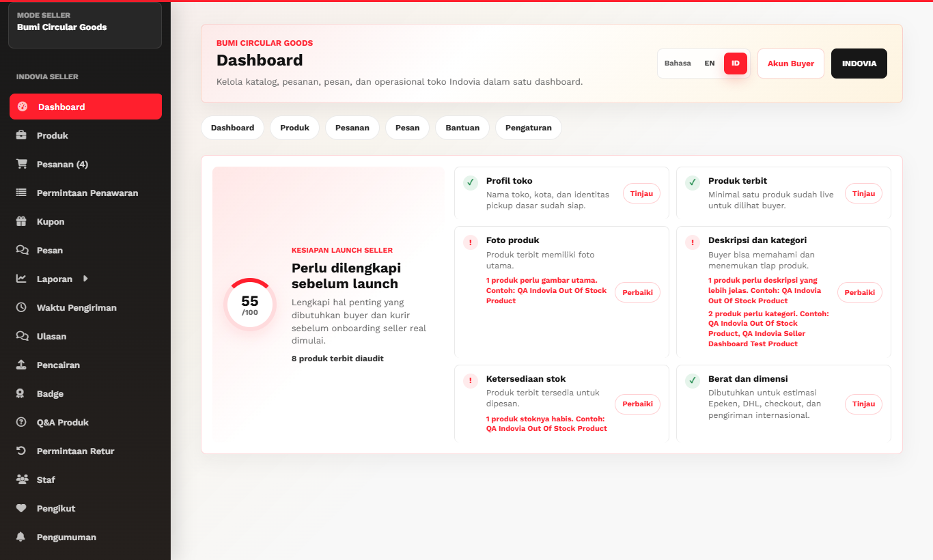Viewport: 933px width, 560px height.
Task: Open Q&A Produk sidebar label
Action: point(63,423)
